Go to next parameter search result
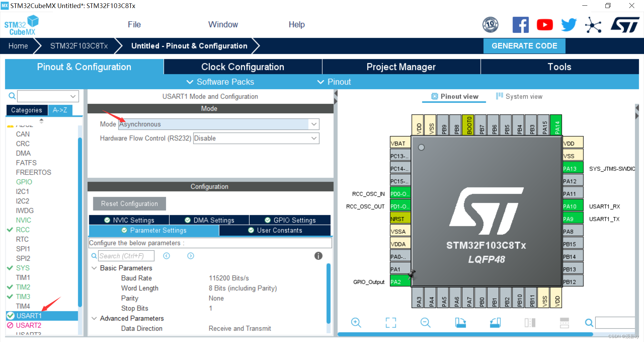Screen dimensions: 644x342 coord(191,256)
